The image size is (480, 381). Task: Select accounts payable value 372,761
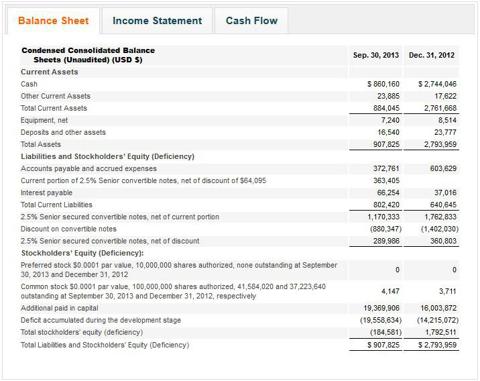coord(386,169)
